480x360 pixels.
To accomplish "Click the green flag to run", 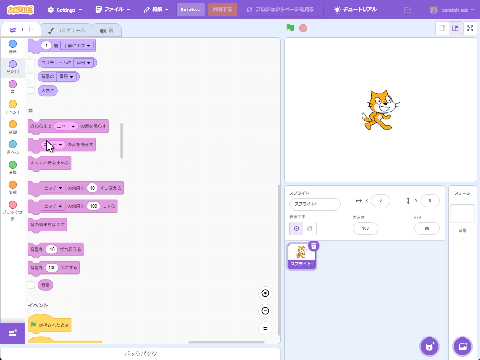I will (290, 28).
